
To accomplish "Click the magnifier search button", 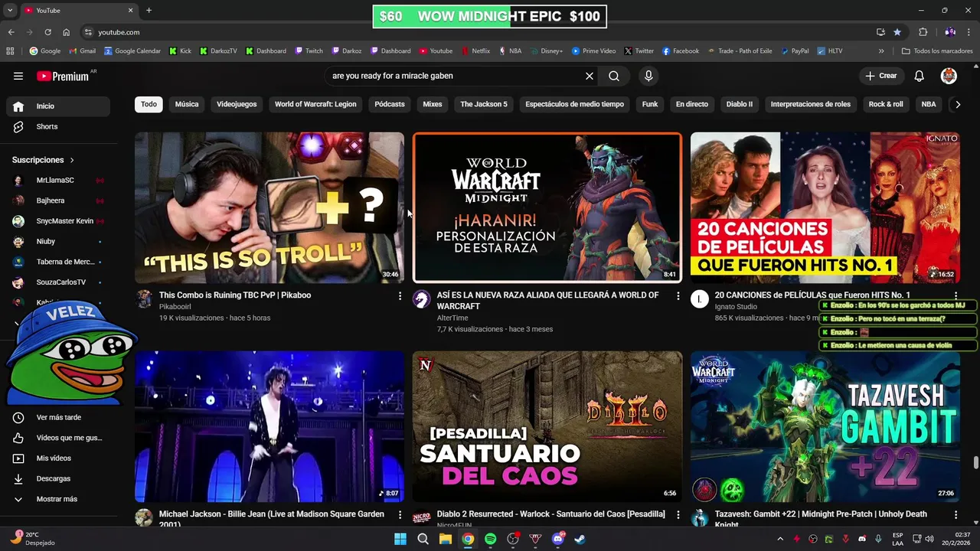I will (614, 76).
